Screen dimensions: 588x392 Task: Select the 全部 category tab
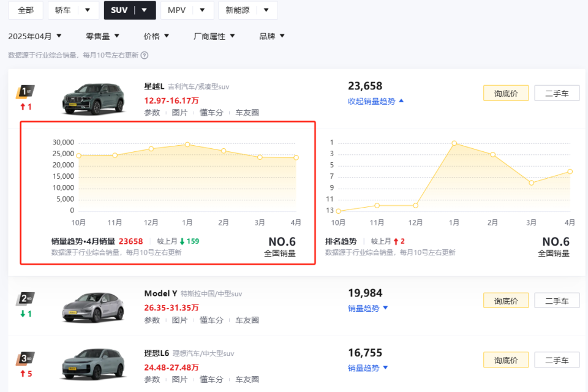(26, 10)
